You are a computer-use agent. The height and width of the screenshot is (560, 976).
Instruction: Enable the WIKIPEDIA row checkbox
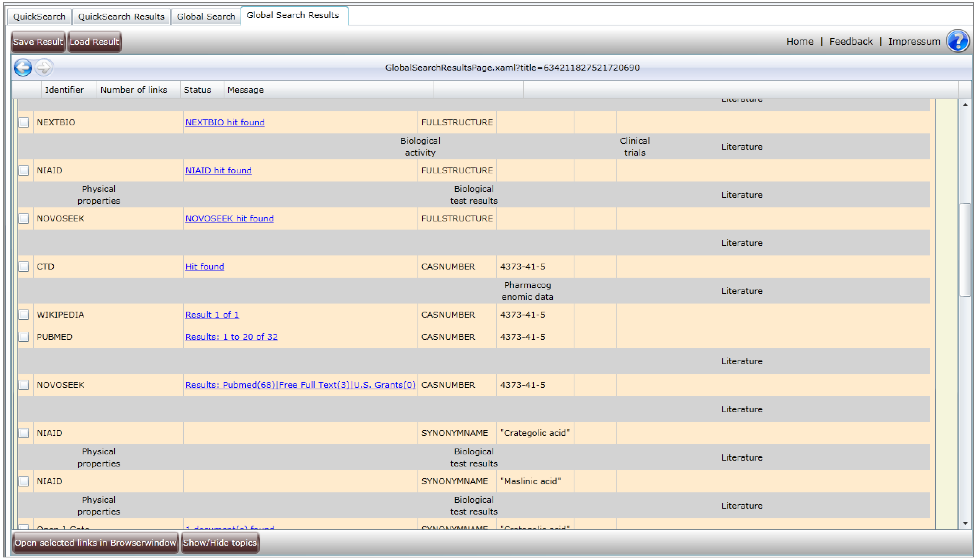[x=24, y=315]
